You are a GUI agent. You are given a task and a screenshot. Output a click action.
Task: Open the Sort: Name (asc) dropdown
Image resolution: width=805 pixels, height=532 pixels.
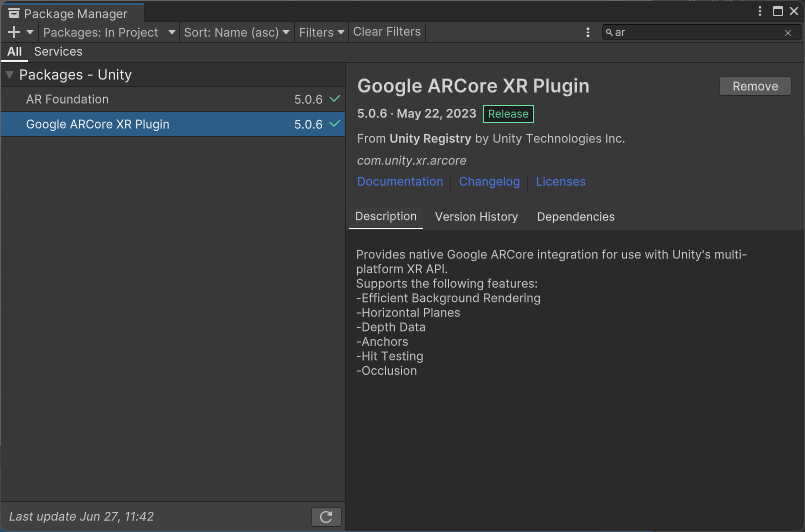237,32
